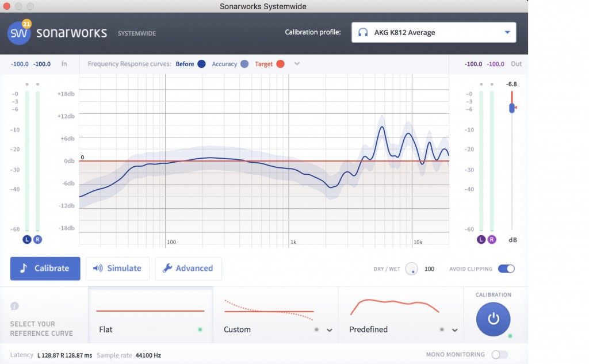This screenshot has width=589, height=364.
Task: Turn off calibration with the power button
Action: click(x=493, y=319)
